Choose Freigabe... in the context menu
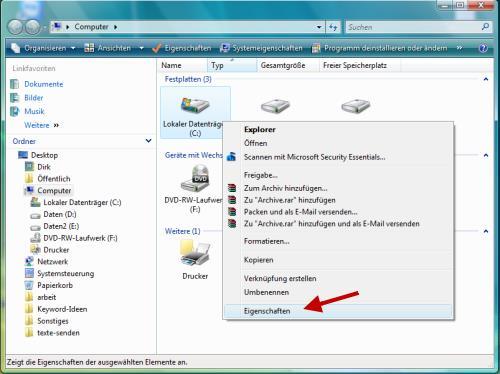 (x=338, y=175)
